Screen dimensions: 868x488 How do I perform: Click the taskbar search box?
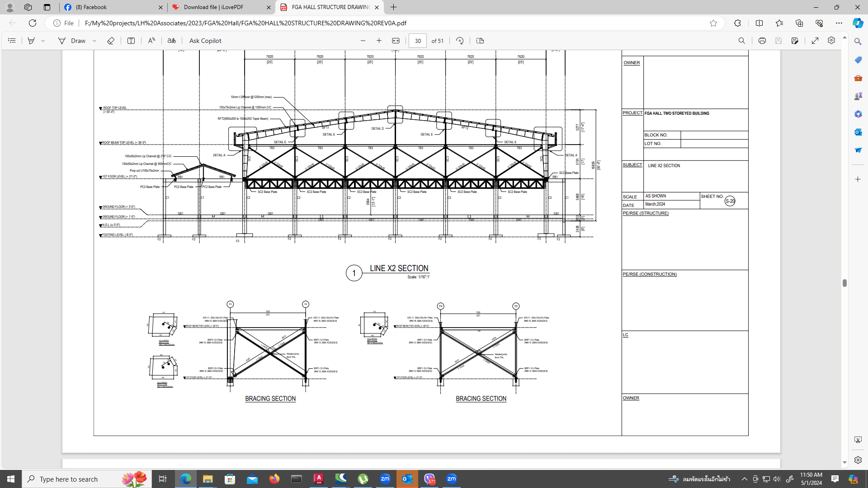coord(87,479)
